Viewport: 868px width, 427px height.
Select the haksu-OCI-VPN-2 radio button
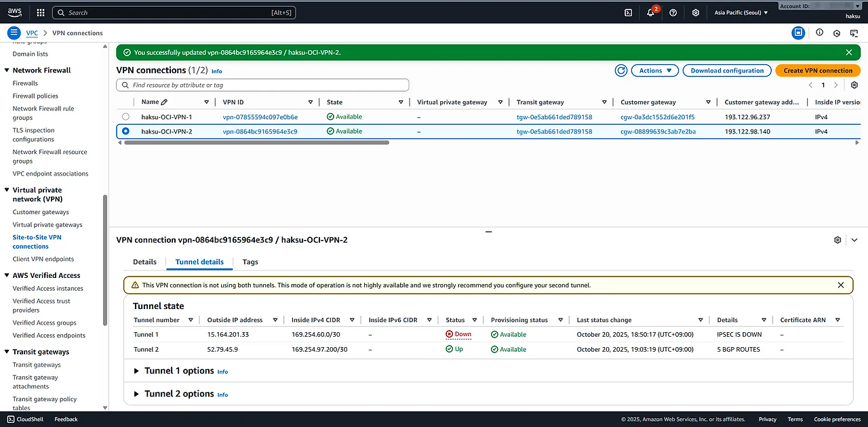[125, 131]
